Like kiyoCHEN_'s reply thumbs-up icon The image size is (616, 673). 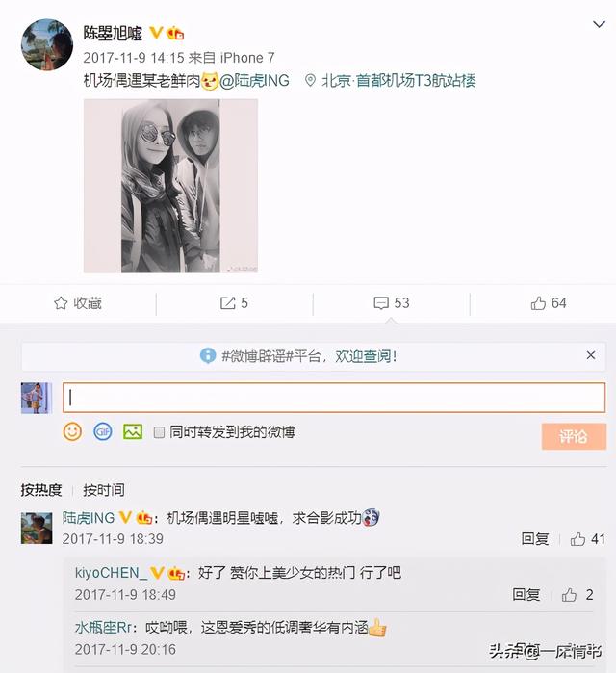569,594
